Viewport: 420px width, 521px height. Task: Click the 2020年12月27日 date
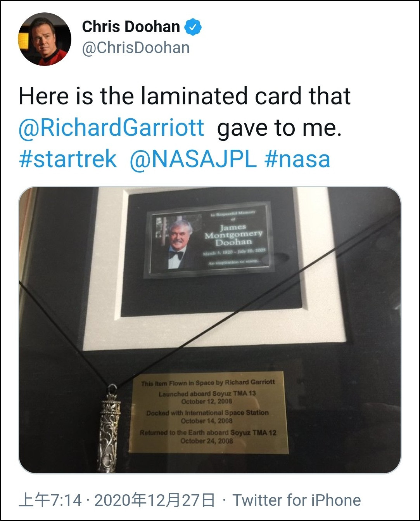click(x=155, y=500)
